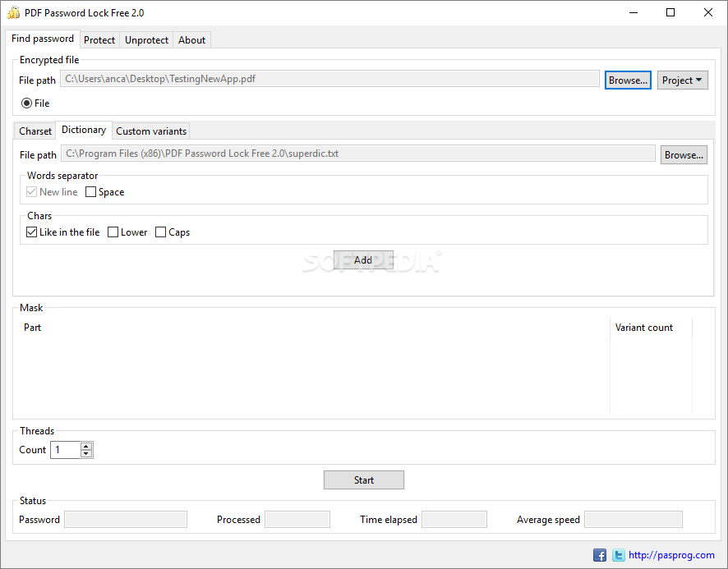Click the PDF Password Lock app icon
The width and height of the screenshot is (728, 569).
[x=13, y=12]
